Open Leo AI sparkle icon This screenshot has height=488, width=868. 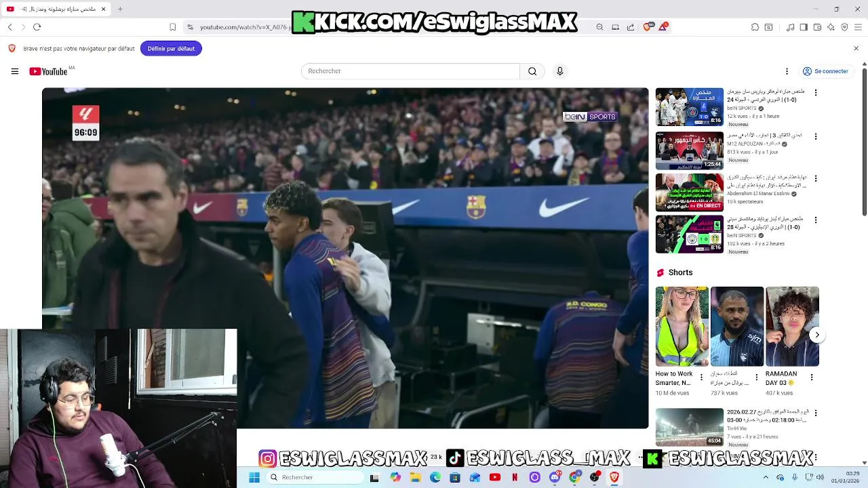(831, 27)
